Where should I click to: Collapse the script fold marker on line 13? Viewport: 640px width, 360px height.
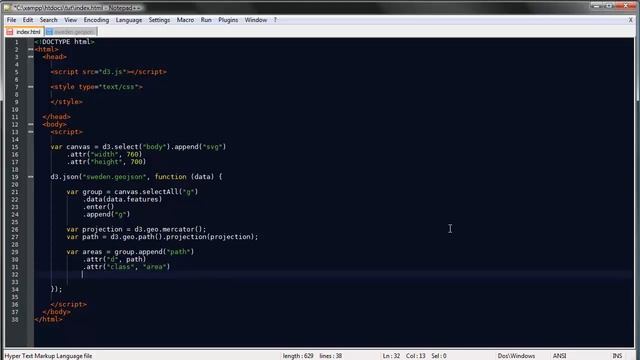31,132
